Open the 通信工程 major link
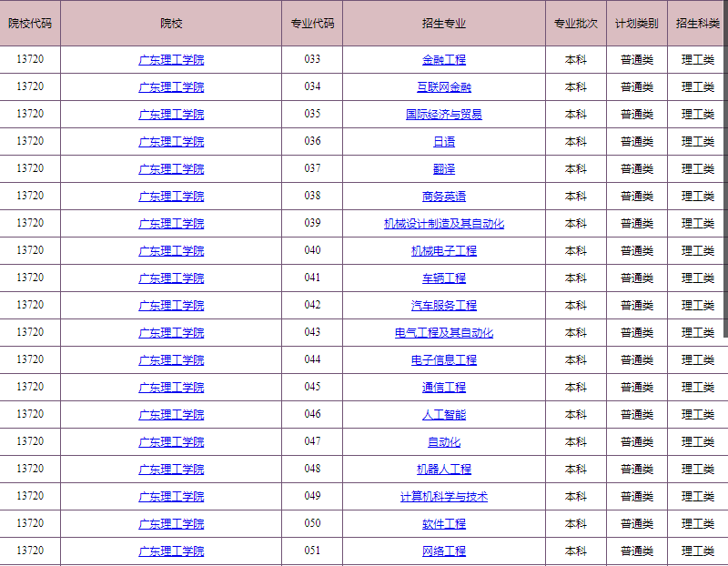This screenshot has height=566, width=728. (444, 388)
